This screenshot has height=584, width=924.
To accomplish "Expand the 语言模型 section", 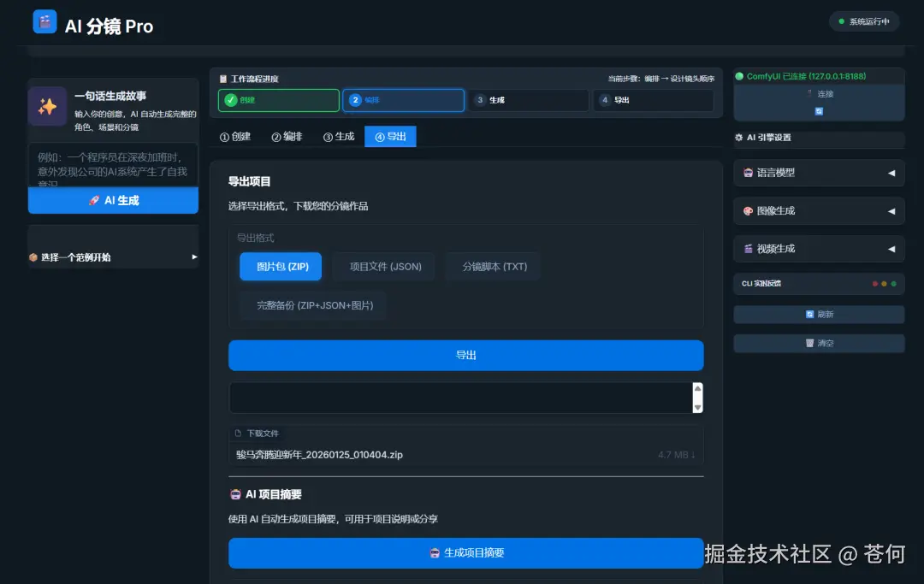I will tap(819, 173).
